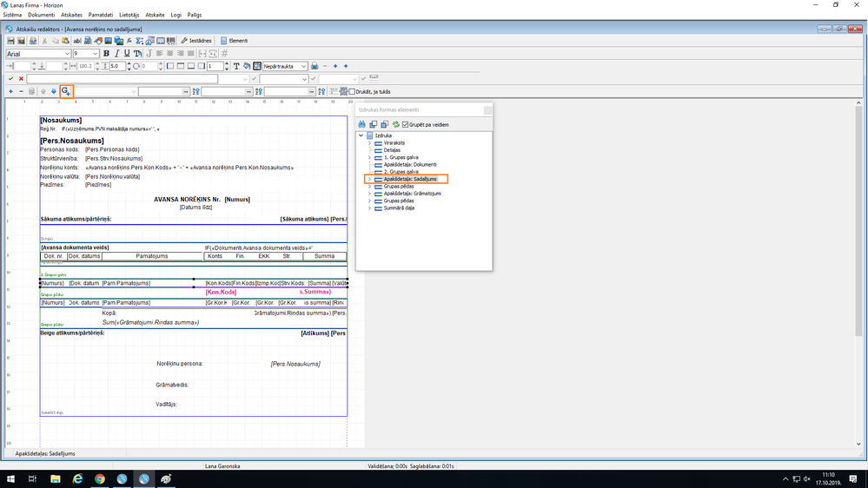
Task: Click the line width value 1 input
Action: [215, 66]
